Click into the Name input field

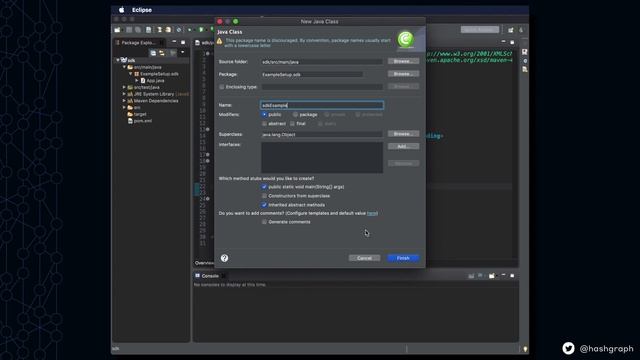322,105
